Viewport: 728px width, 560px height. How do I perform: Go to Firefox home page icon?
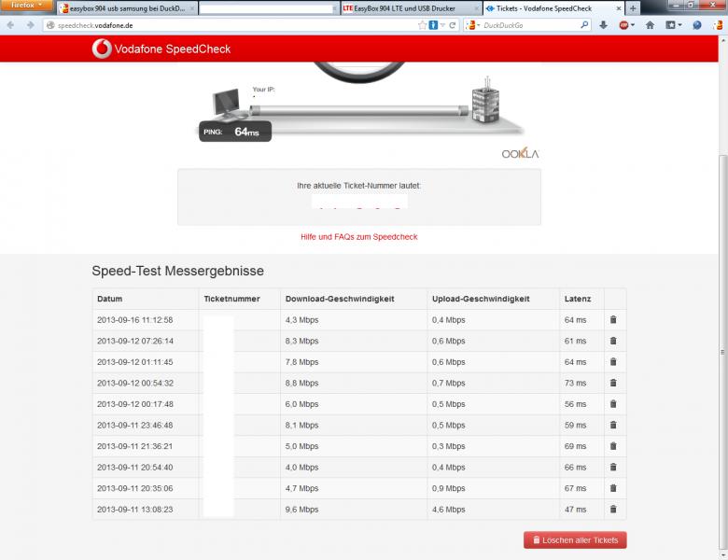click(650, 25)
